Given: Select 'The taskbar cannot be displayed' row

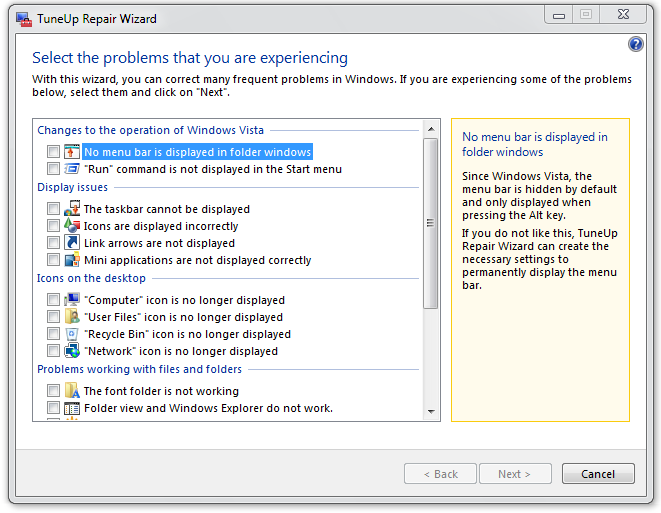Looking at the screenshot, I should [167, 209].
